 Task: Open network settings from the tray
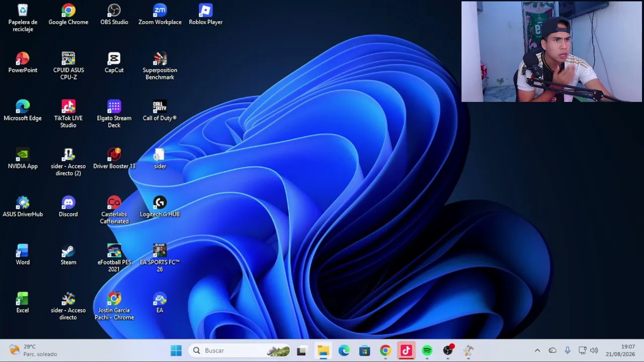(x=582, y=350)
